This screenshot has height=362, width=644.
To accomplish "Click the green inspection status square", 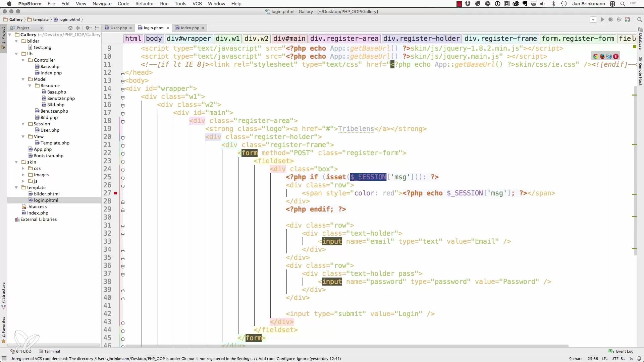I will pos(635,47).
